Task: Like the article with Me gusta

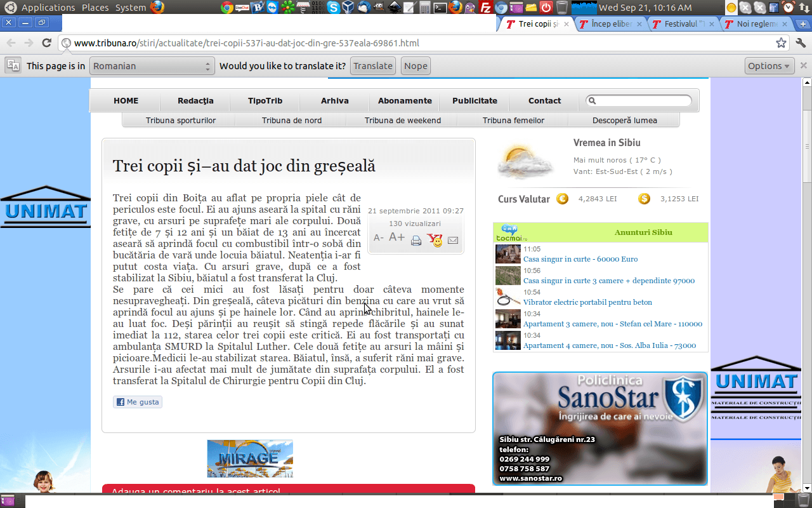Action: (138, 402)
